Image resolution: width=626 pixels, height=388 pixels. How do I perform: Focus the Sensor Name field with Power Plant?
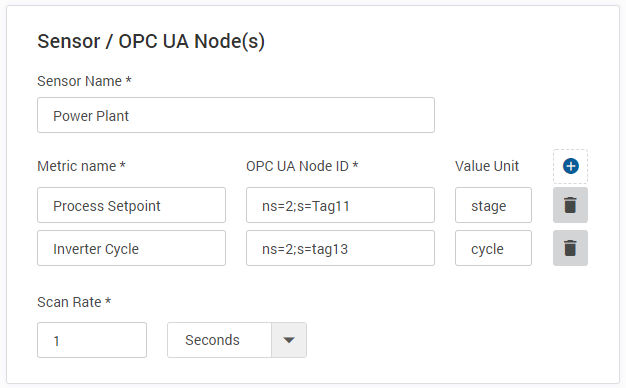236,115
